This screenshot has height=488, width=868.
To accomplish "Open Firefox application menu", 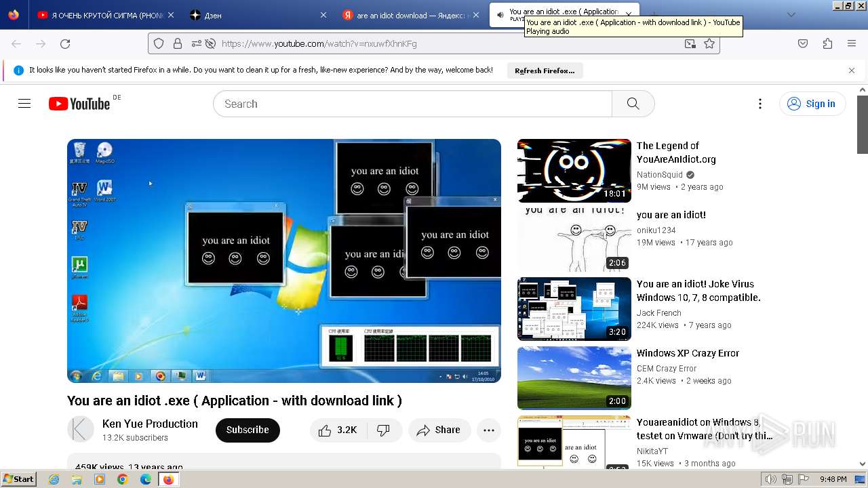I will click(x=852, y=43).
